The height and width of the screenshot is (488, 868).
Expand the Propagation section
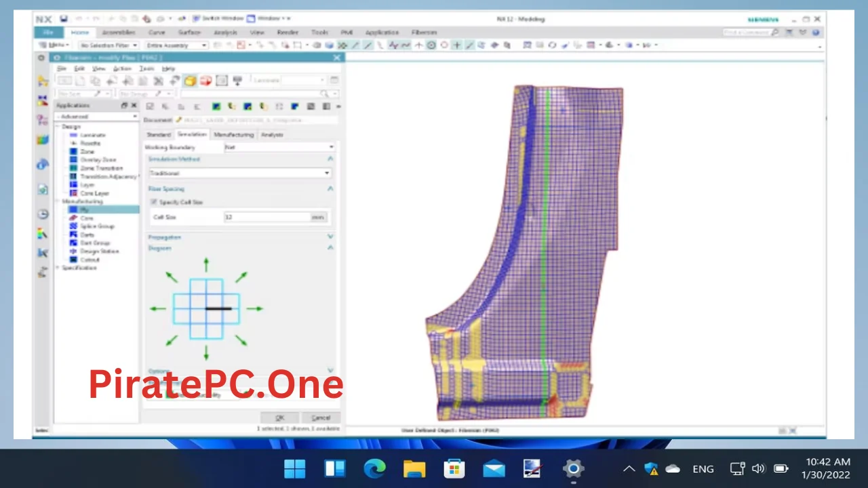tap(330, 237)
